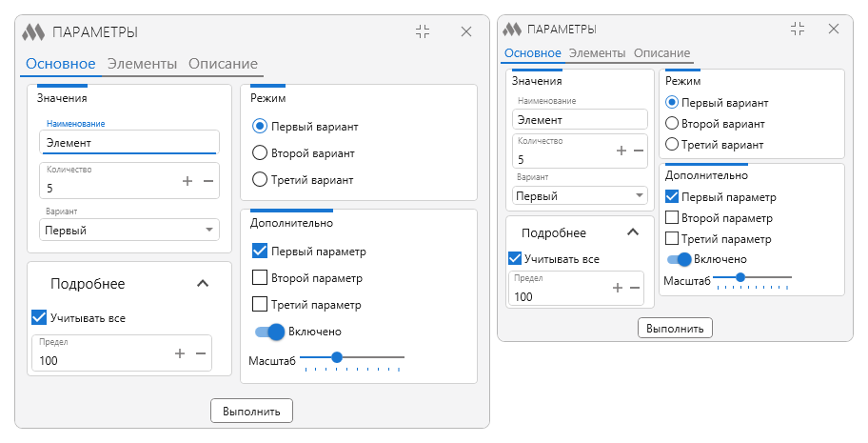Screen dimensions: 868x443
Task: Decrease Количество with the minus in the left dialog
Action: [208, 181]
